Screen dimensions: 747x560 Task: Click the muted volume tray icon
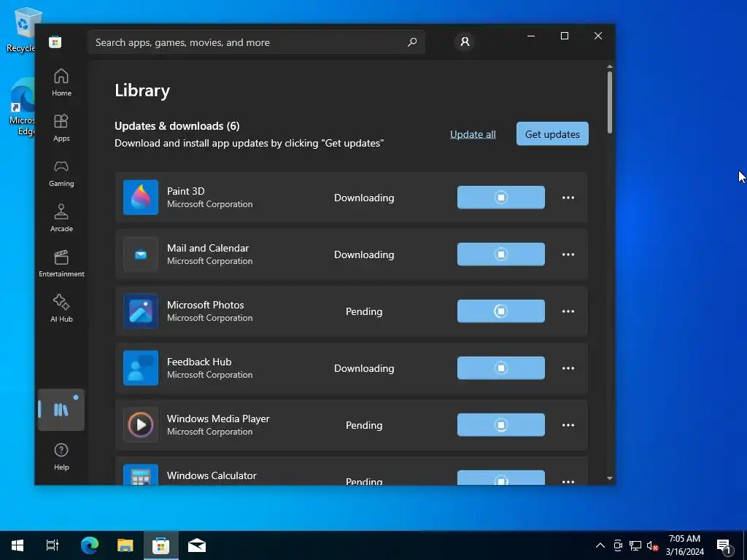pyautogui.click(x=652, y=545)
